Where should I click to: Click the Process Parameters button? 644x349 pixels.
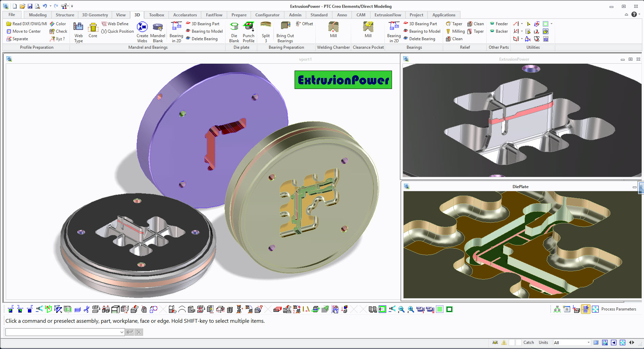618,309
